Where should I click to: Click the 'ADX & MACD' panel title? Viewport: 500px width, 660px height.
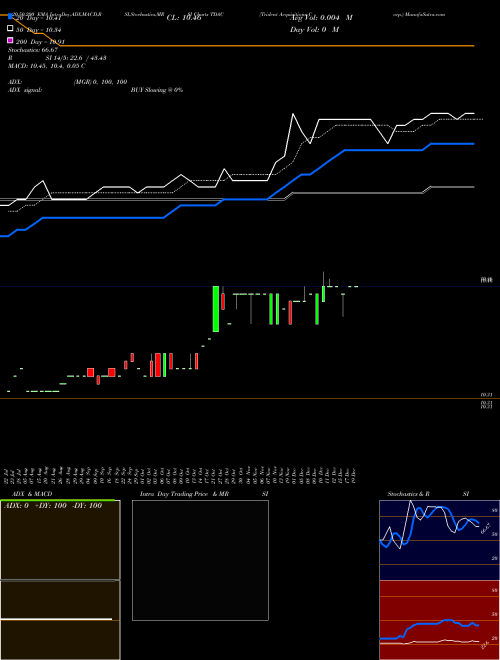32,494
